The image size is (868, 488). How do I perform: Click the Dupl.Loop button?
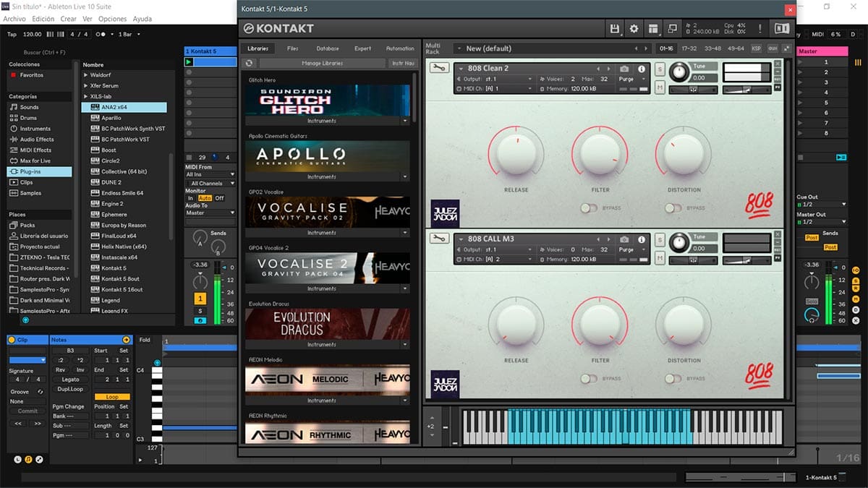pyautogui.click(x=70, y=389)
